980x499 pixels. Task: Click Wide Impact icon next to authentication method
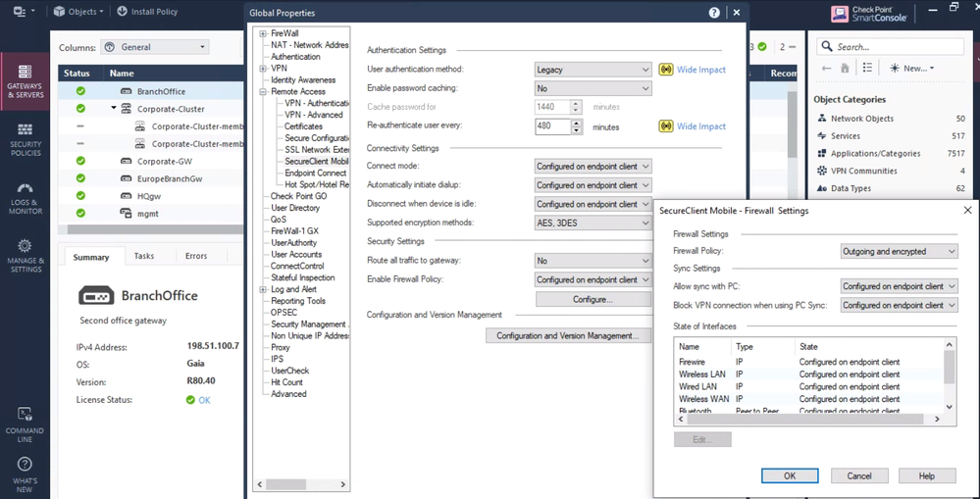666,70
